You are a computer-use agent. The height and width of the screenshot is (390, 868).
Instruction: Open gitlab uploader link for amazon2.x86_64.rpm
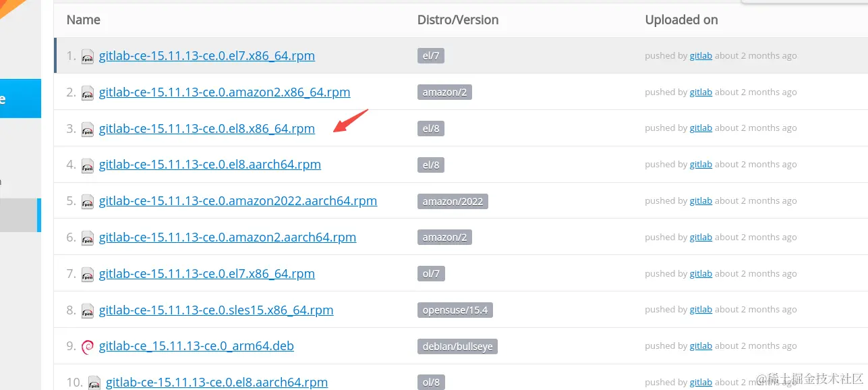[x=701, y=92]
